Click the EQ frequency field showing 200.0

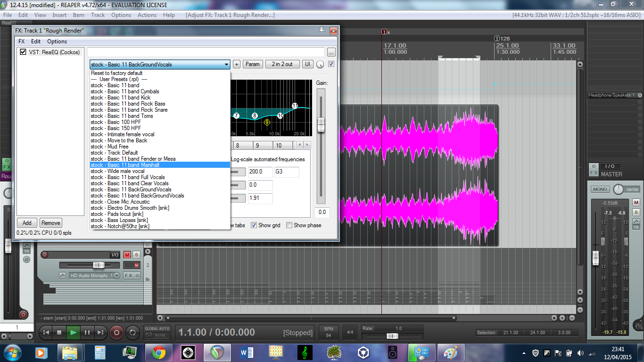(x=260, y=172)
